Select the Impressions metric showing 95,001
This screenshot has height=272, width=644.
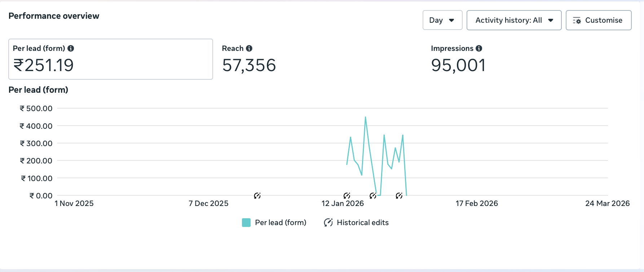coord(458,65)
